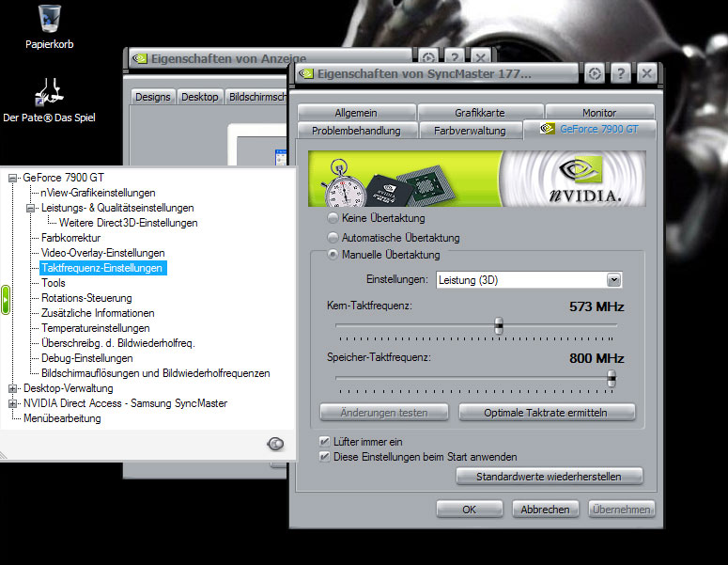Select Automatische Übertaktung radio button
The height and width of the screenshot is (565, 728).
pos(333,238)
